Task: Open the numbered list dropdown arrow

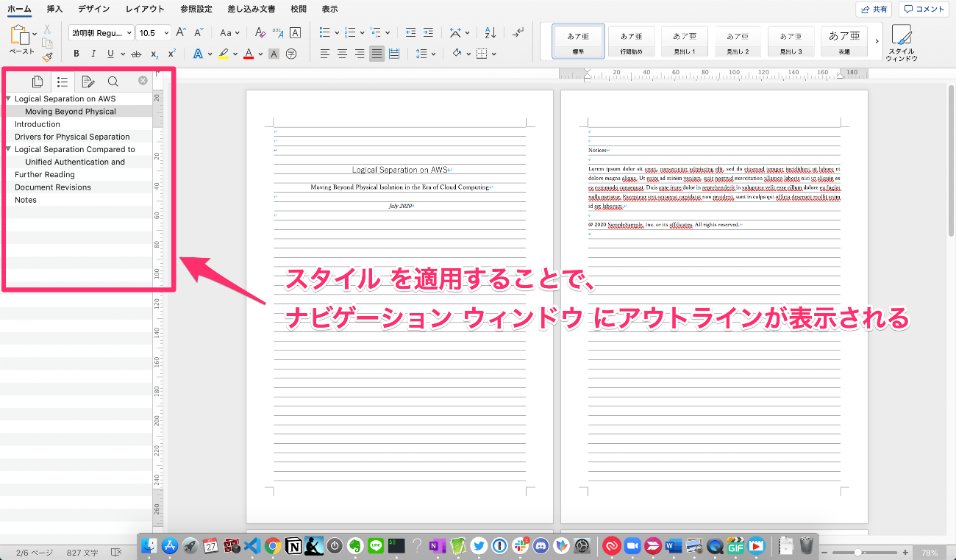Action: 362,32
